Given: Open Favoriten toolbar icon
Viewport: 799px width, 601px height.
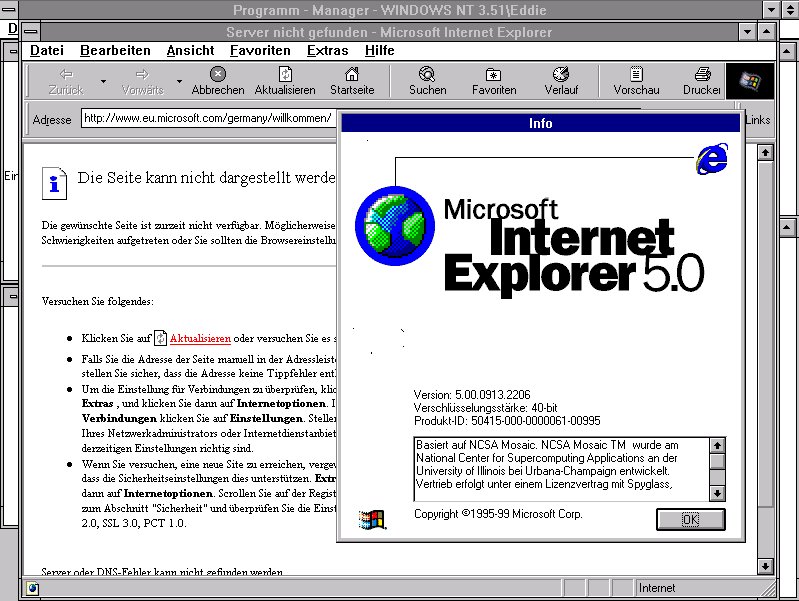Looking at the screenshot, I should pos(494,74).
